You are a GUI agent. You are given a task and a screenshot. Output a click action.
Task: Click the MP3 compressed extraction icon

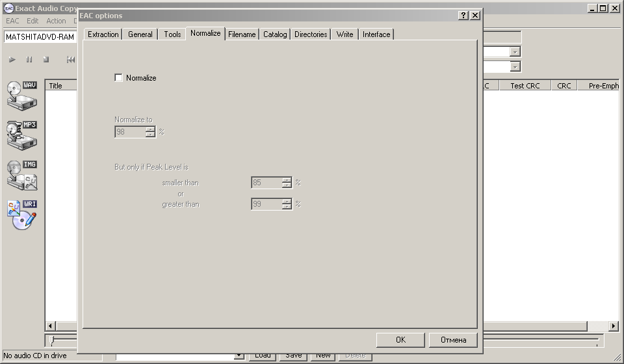(x=21, y=134)
